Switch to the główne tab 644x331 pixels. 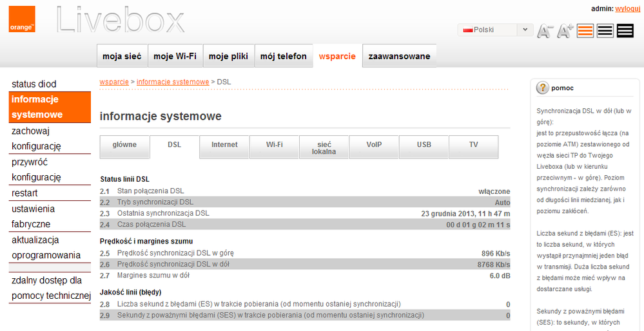click(x=124, y=145)
